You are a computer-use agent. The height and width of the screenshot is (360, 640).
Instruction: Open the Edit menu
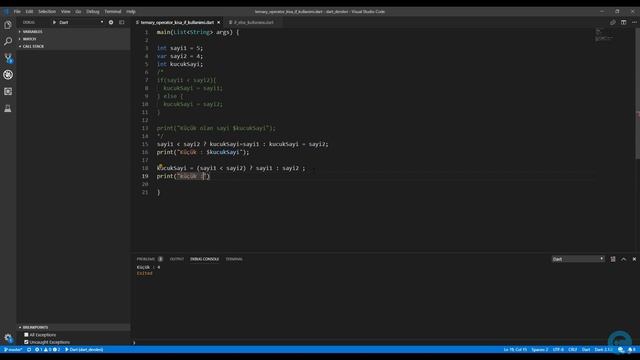[x=29, y=11]
